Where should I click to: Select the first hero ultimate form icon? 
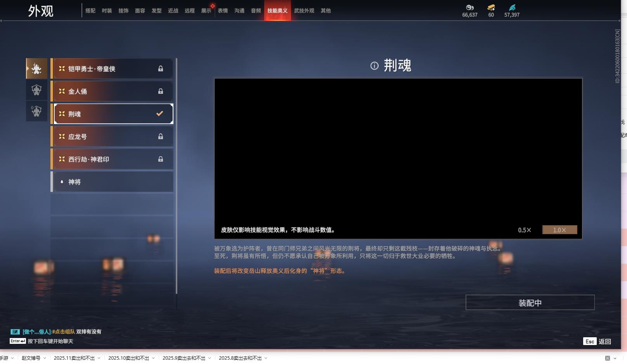(x=36, y=69)
